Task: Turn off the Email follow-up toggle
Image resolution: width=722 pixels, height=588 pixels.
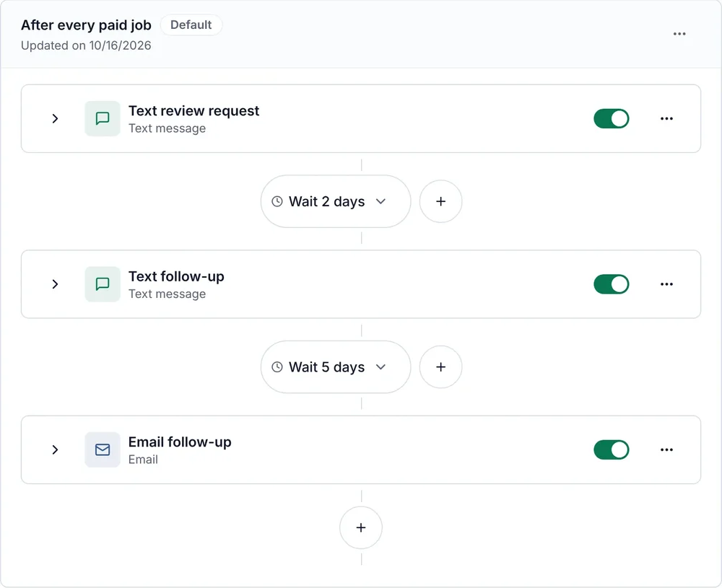Action: pos(611,450)
